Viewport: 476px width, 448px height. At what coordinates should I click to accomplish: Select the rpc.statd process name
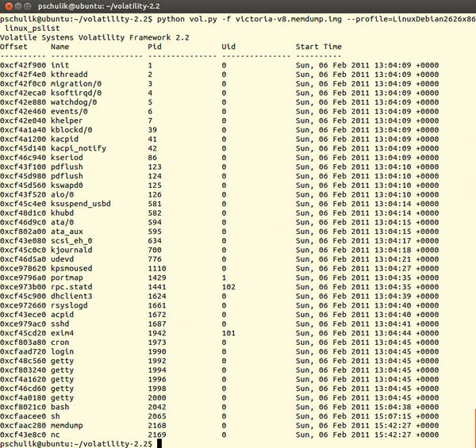click(71, 287)
